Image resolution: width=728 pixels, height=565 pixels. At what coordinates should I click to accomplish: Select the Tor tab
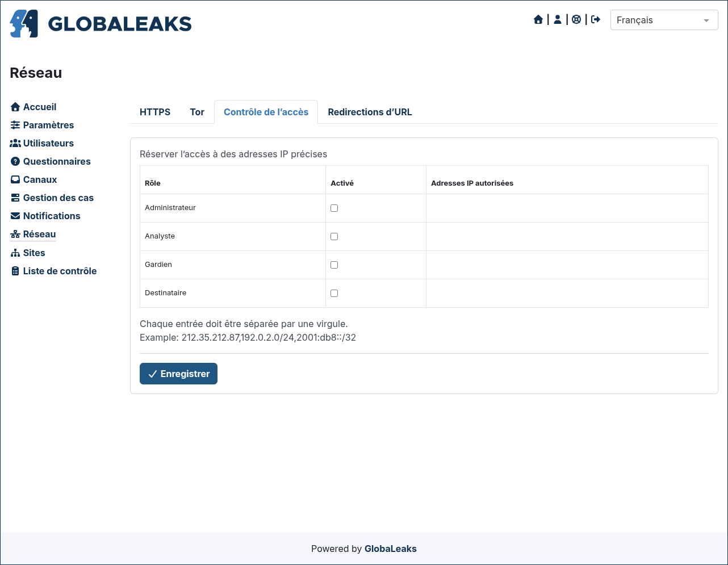pos(197,112)
